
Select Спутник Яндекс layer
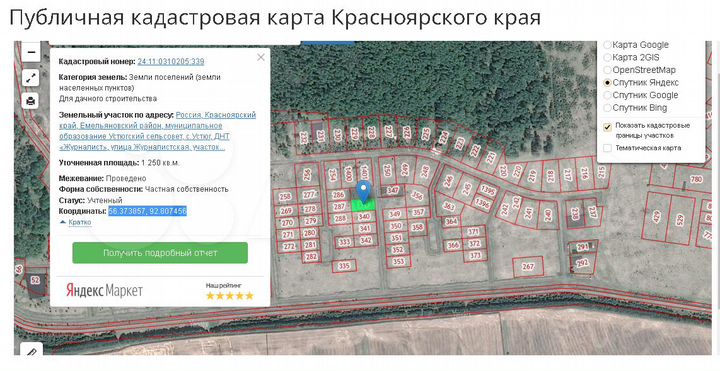click(607, 83)
